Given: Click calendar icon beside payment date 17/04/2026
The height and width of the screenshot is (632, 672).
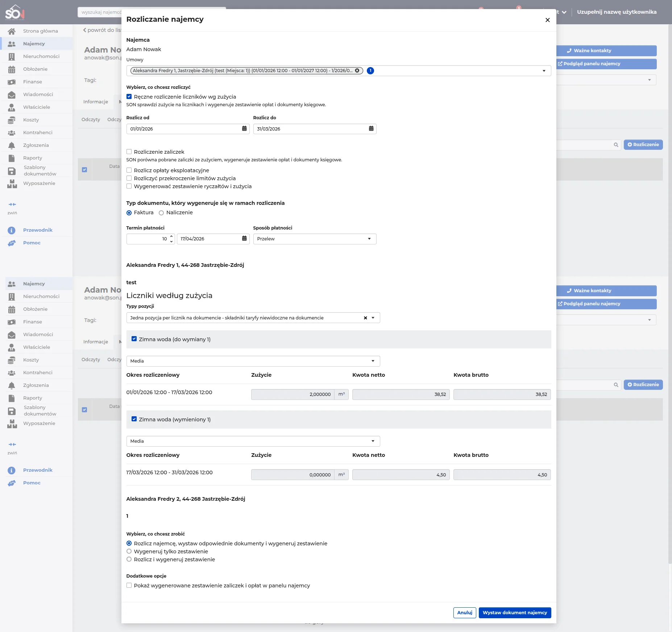Looking at the screenshot, I should pos(244,239).
